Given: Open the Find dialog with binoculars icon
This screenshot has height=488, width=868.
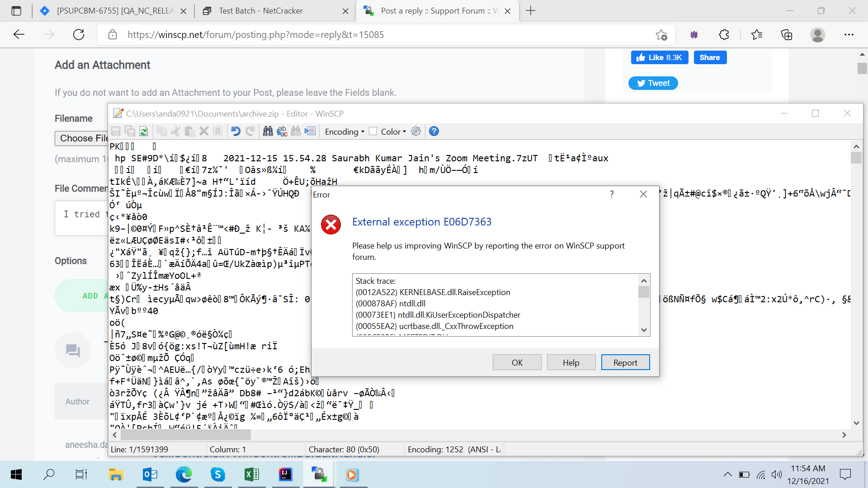Looking at the screenshot, I should [x=268, y=131].
